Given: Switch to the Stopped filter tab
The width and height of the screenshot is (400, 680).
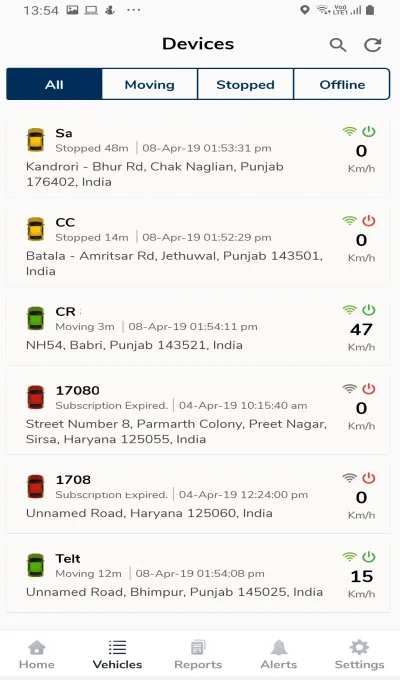Looking at the screenshot, I should [246, 84].
